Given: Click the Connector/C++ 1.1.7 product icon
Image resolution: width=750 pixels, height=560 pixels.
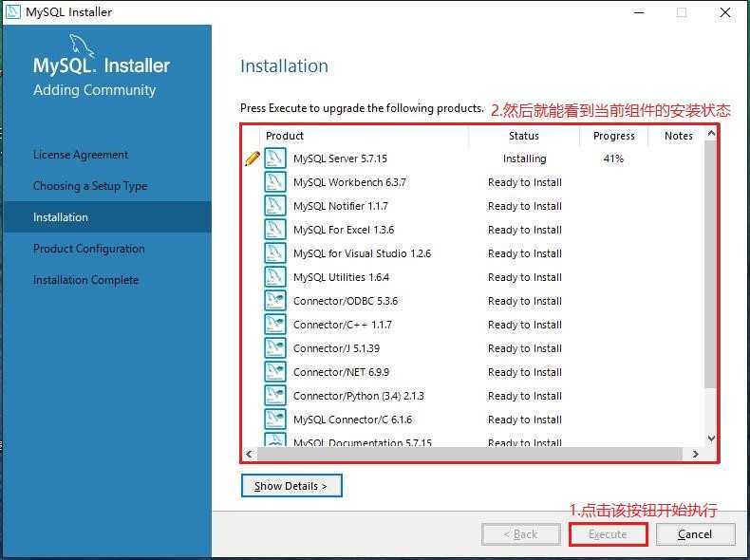Looking at the screenshot, I should (x=275, y=325).
